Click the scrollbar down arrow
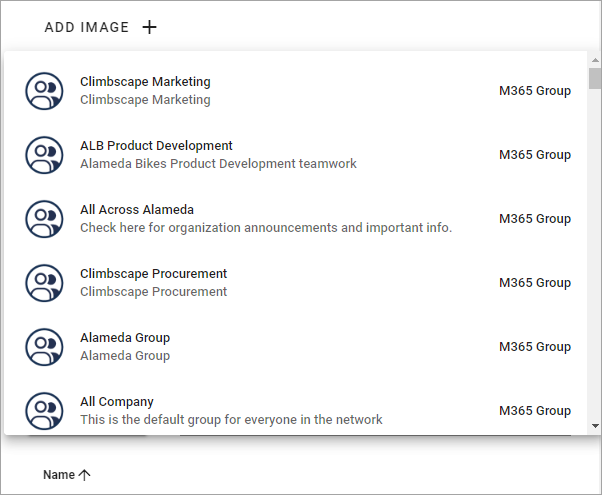 click(x=595, y=425)
